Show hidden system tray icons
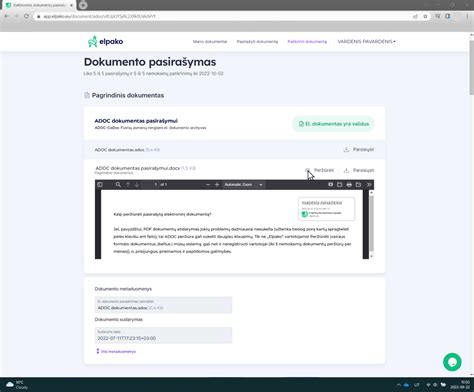The width and height of the screenshot is (474, 392). pos(399,385)
